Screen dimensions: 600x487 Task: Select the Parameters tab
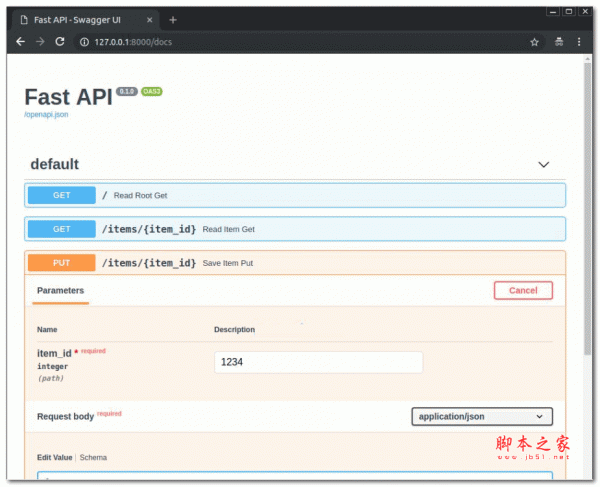click(x=60, y=291)
